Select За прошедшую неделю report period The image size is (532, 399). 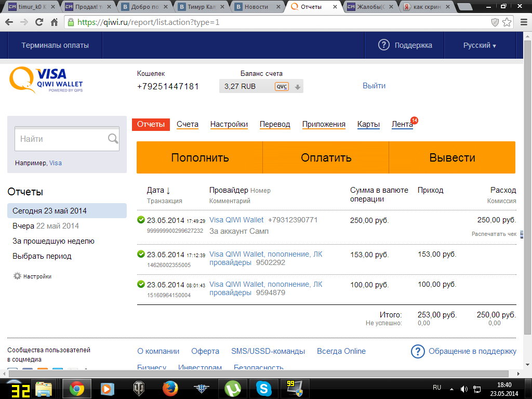click(x=54, y=241)
